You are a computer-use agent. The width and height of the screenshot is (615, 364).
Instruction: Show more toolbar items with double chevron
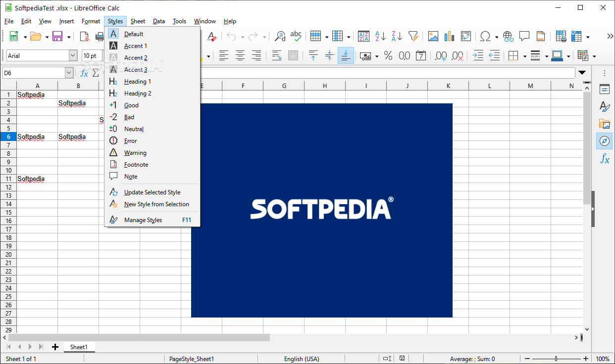click(610, 36)
